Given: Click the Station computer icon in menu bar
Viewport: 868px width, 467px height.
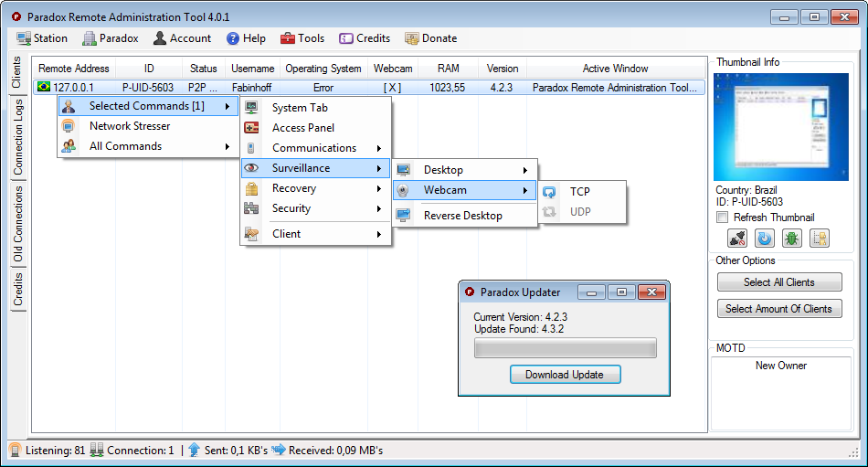Looking at the screenshot, I should (24, 38).
